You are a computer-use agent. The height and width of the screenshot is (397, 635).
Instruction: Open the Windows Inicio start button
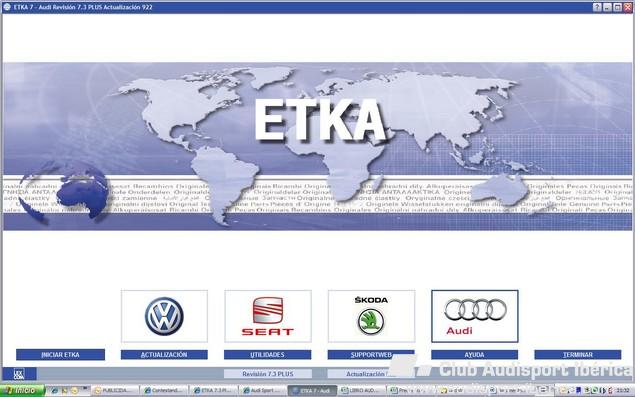[23, 391]
